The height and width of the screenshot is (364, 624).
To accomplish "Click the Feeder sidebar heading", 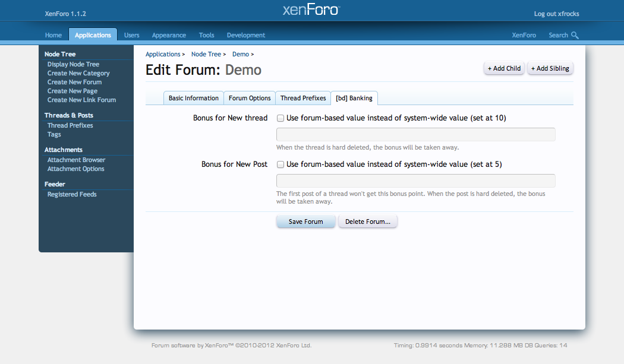I will (55, 184).
